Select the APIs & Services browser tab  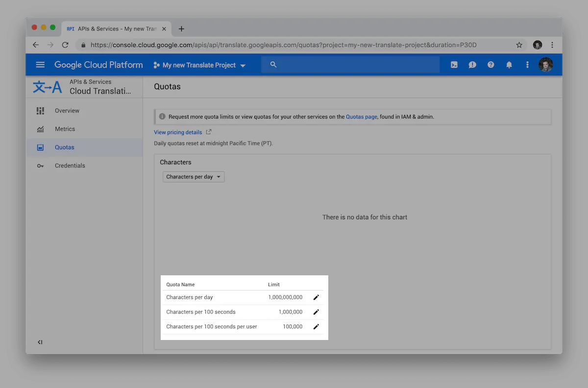[x=116, y=29]
